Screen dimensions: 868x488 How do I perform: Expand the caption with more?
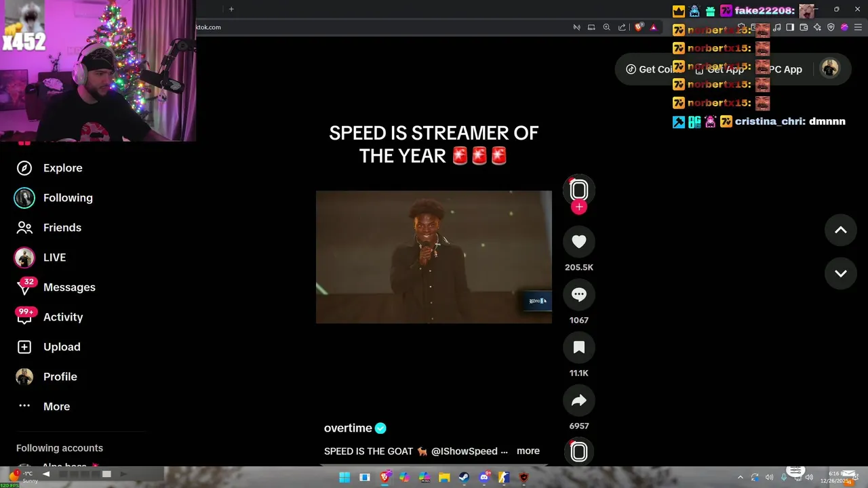(528, 451)
